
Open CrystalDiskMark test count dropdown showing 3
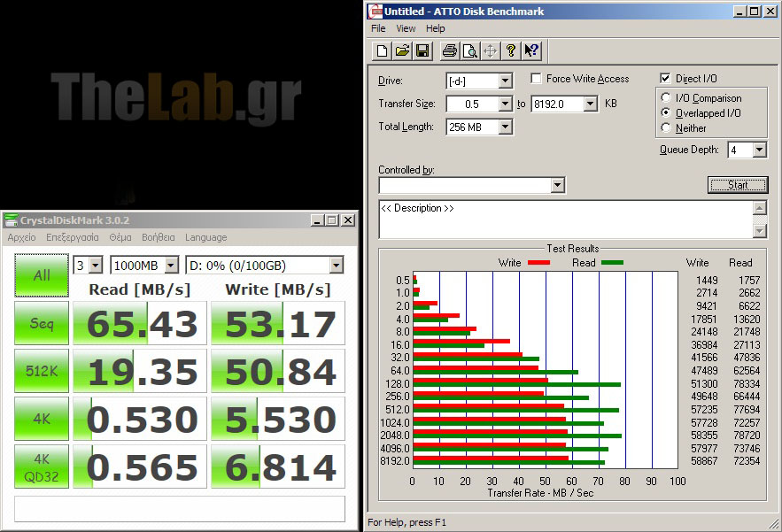(x=96, y=266)
